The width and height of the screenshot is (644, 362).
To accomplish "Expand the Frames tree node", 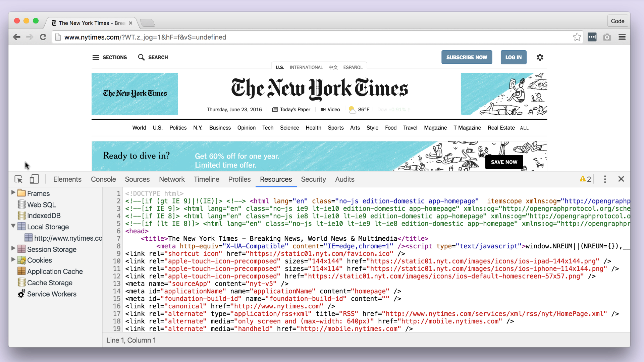I will (x=13, y=192).
